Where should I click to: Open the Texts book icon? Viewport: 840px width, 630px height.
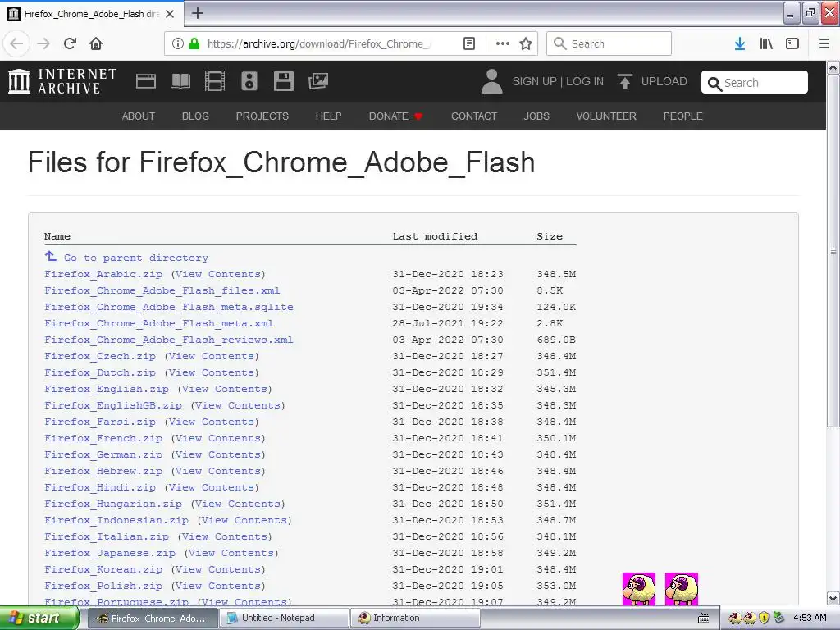coord(180,81)
